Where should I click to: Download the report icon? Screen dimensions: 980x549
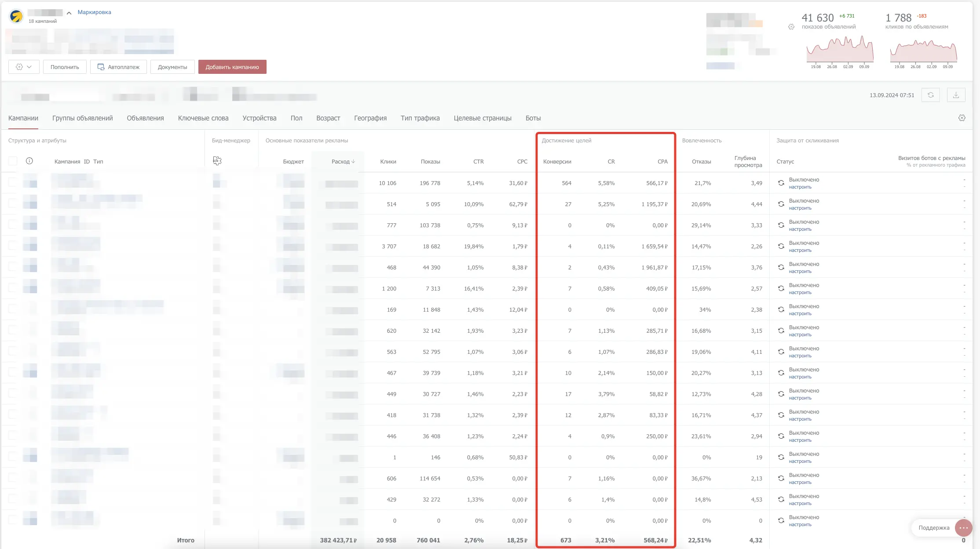click(956, 95)
